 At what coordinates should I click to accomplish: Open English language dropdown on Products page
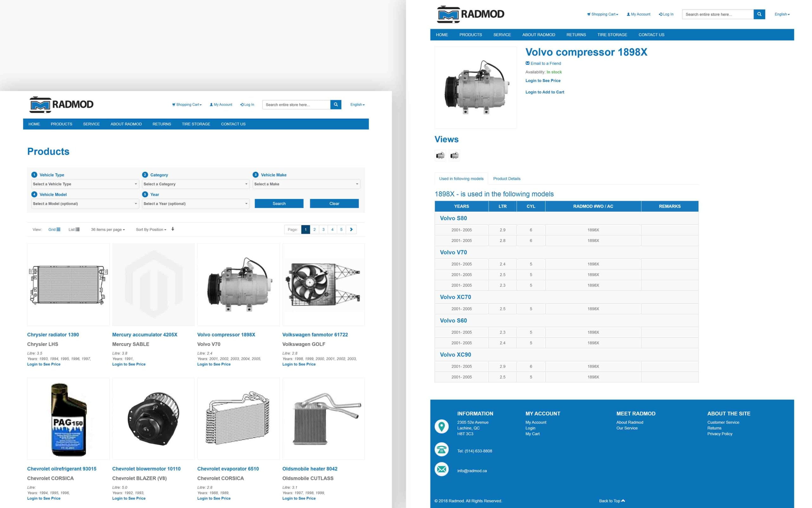coord(357,104)
